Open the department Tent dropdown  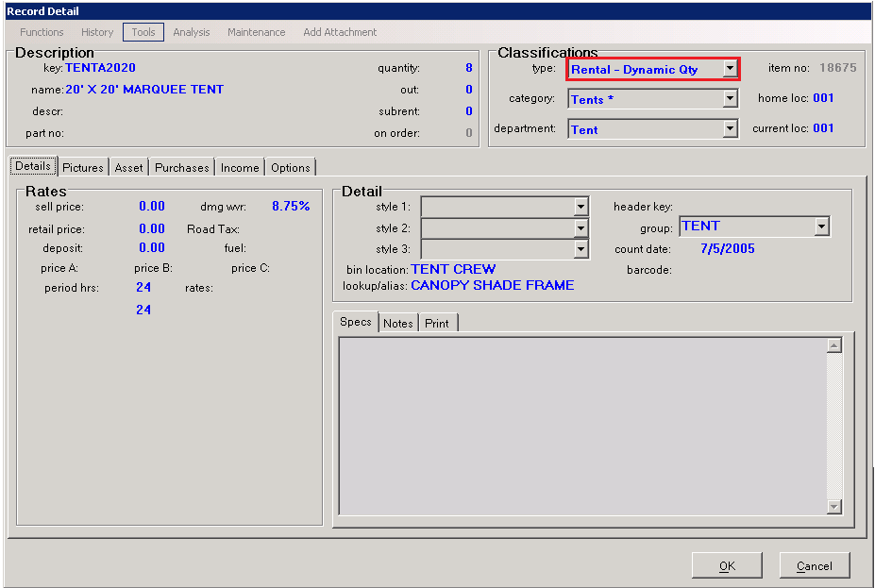point(730,129)
